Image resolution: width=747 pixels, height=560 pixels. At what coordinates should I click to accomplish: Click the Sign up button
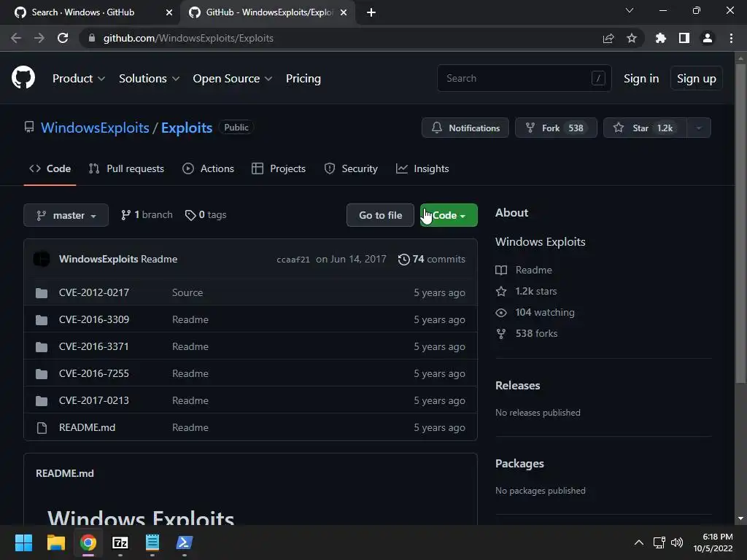click(x=697, y=79)
